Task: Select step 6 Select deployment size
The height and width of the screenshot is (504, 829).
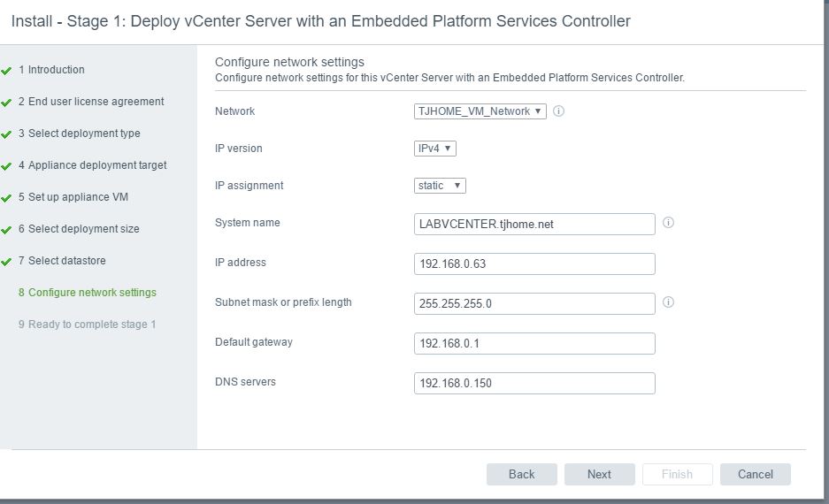Action: (x=79, y=229)
